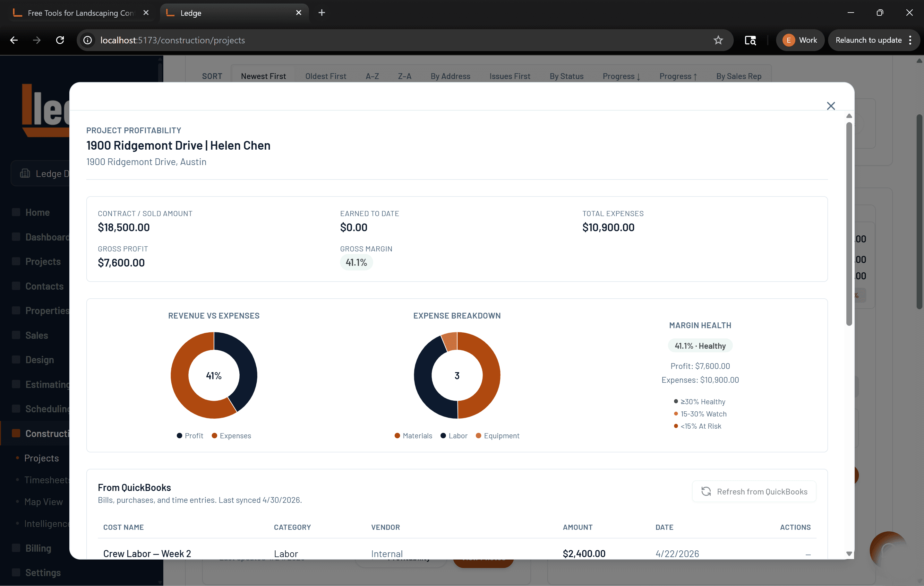Click the 41.1% gross margin badge
The image size is (924, 586).
[356, 262]
